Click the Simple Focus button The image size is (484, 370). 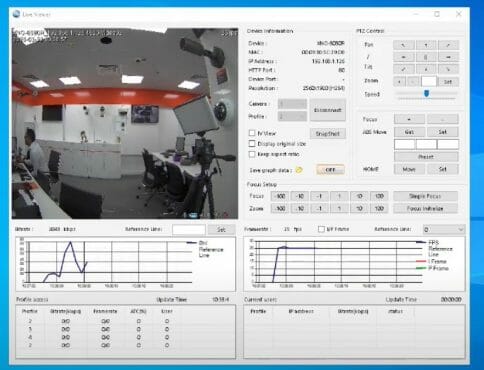[x=425, y=196]
